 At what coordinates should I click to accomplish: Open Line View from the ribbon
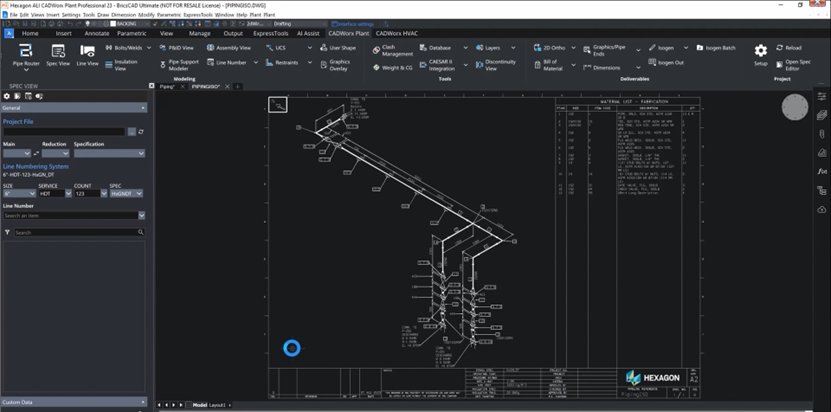87,56
